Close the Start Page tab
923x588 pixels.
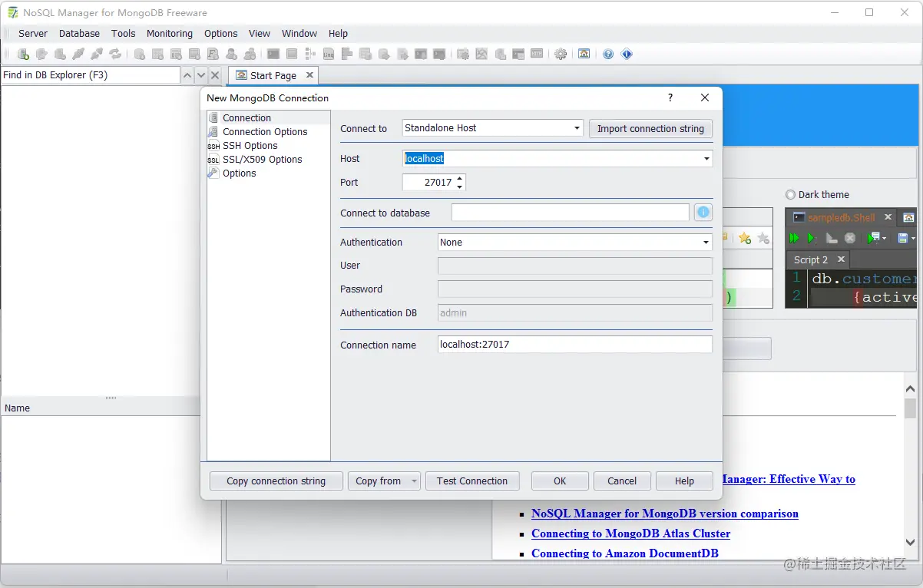(309, 75)
